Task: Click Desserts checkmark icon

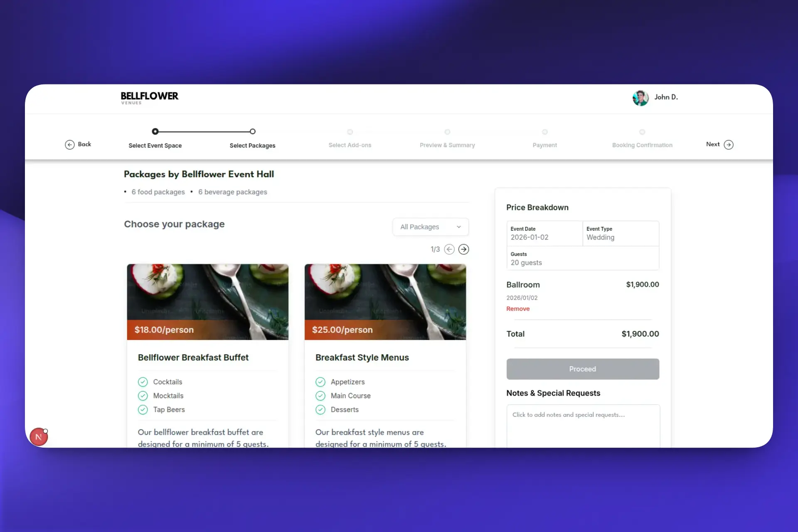Action: point(320,410)
